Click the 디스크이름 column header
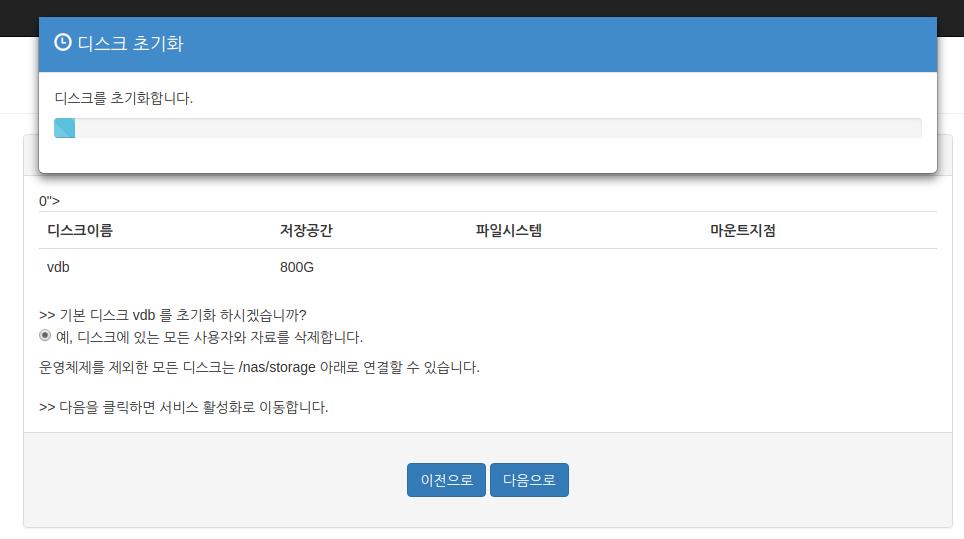Screen dimensions: 964x539 point(80,230)
